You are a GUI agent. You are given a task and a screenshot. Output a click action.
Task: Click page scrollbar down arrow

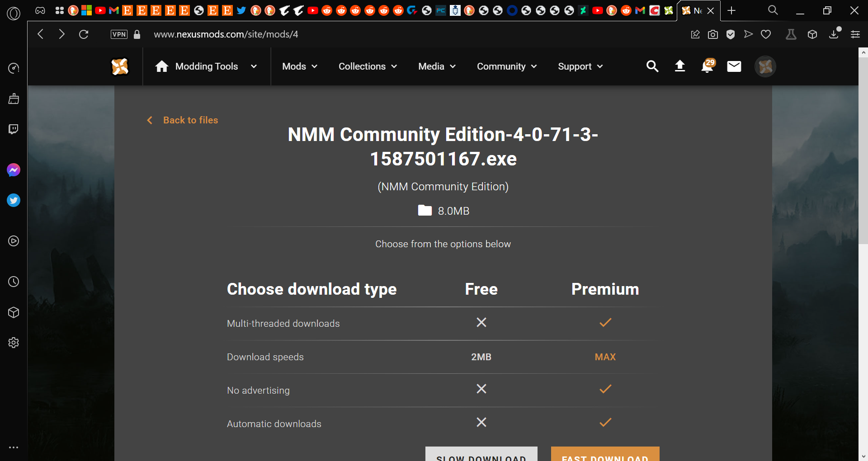pyautogui.click(x=863, y=456)
